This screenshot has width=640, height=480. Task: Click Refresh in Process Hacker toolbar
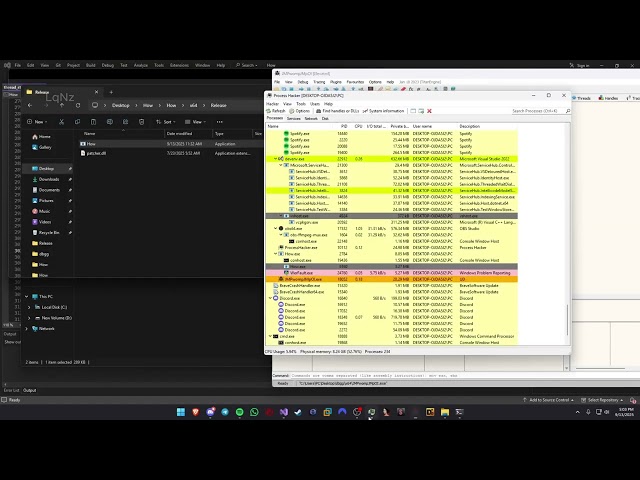click(x=276, y=111)
